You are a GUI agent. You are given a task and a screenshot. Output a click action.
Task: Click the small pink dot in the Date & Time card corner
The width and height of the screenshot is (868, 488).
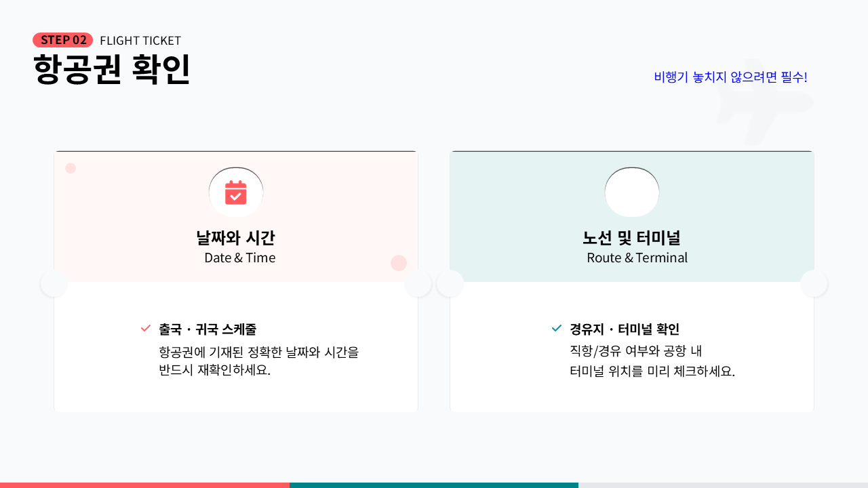(x=71, y=168)
